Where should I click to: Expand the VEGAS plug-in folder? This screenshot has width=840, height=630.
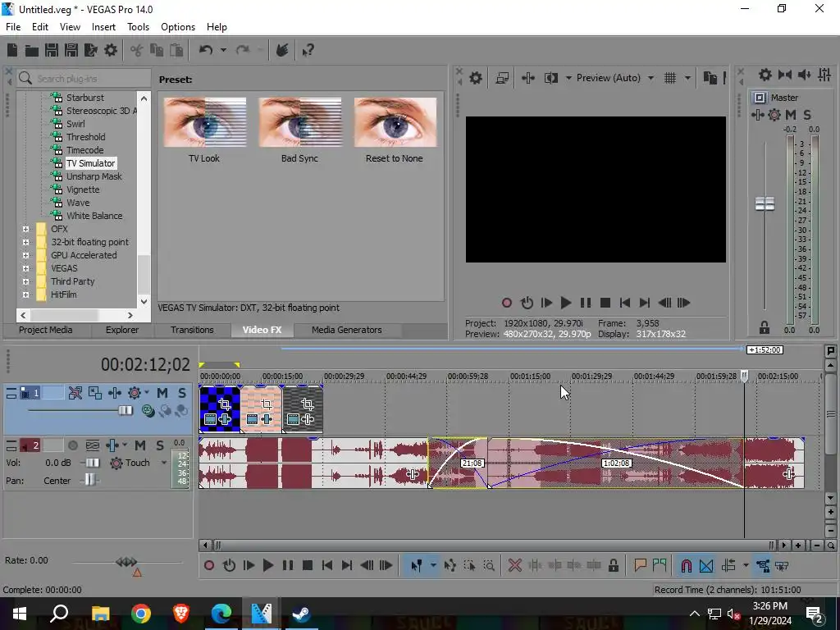tap(25, 268)
